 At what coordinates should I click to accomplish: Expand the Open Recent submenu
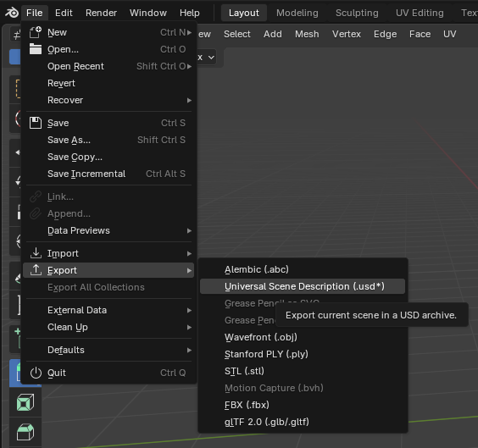189,66
